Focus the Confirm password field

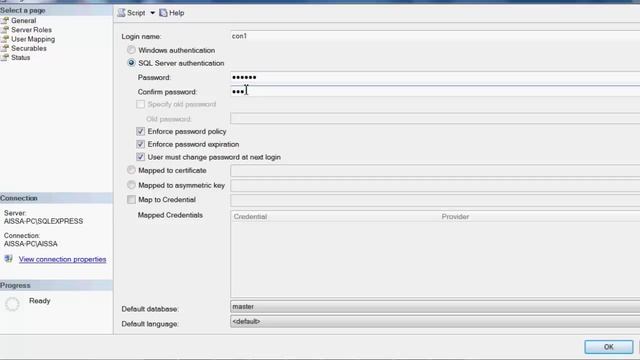[x=435, y=91]
